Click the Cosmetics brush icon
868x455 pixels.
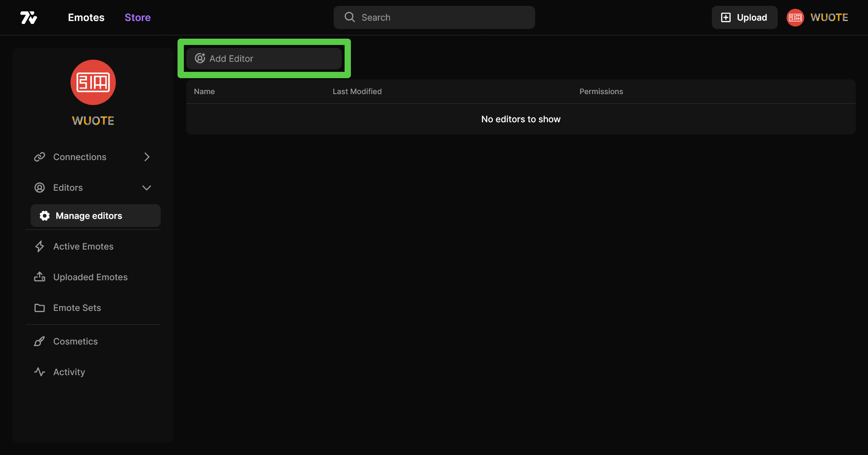tap(39, 342)
